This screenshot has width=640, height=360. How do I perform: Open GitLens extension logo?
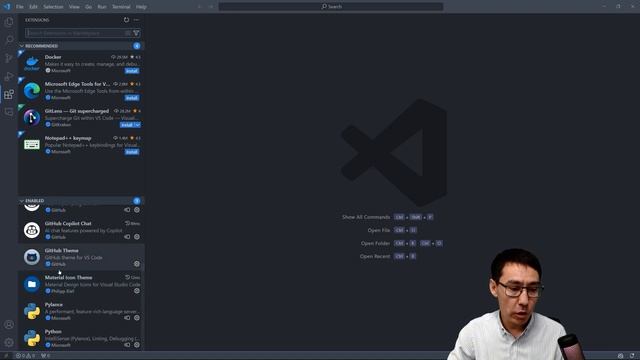[x=32, y=118]
